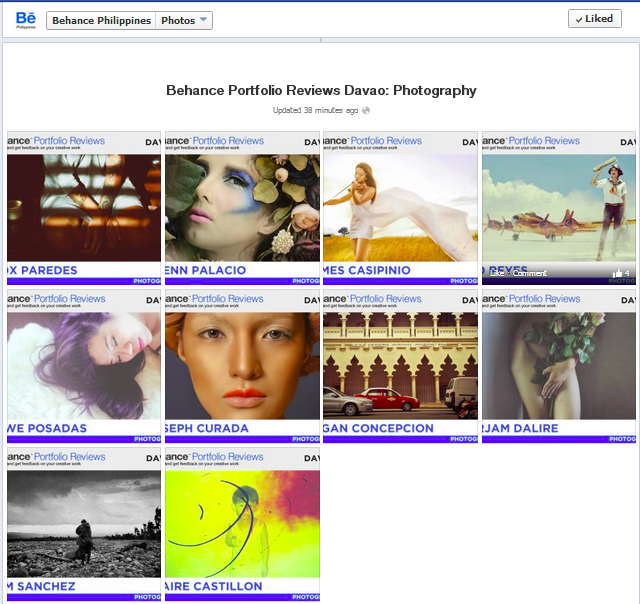Screen dimensions: 640x604
Task: Click Comment link on Reyes photo
Action: pyautogui.click(x=528, y=273)
